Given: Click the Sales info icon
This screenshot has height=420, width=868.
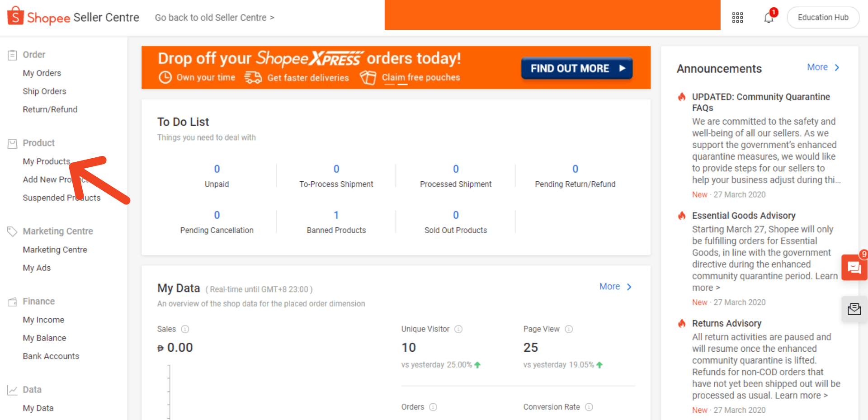Looking at the screenshot, I should pyautogui.click(x=185, y=329).
